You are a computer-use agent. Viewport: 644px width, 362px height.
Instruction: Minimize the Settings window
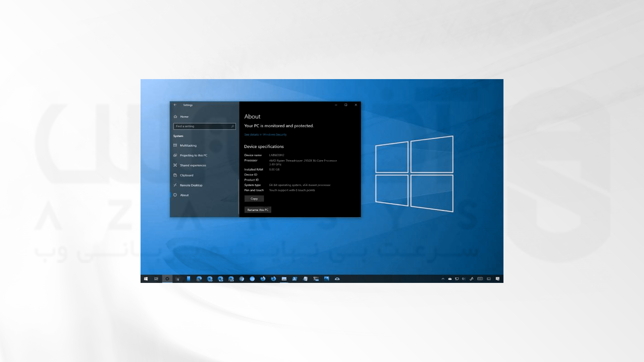pos(336,105)
